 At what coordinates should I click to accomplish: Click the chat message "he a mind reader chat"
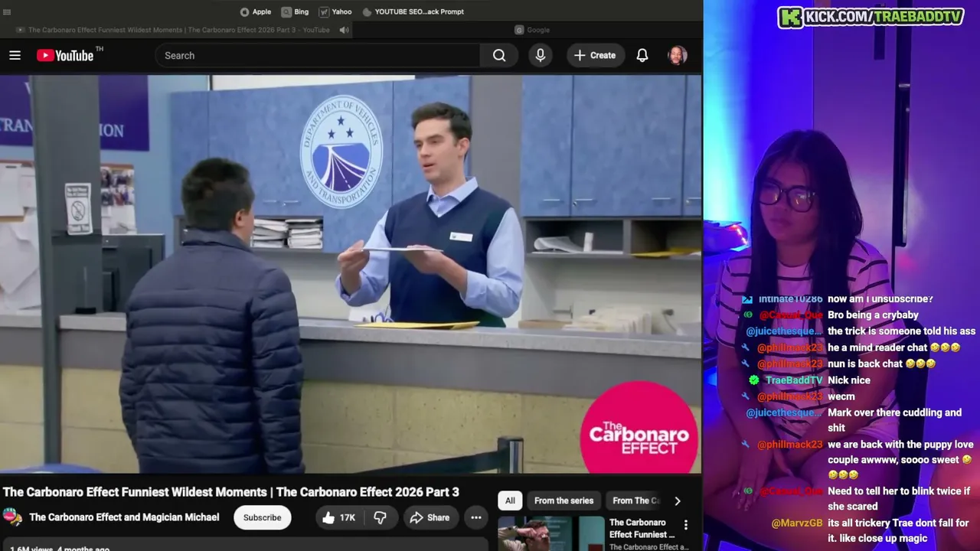coord(893,347)
